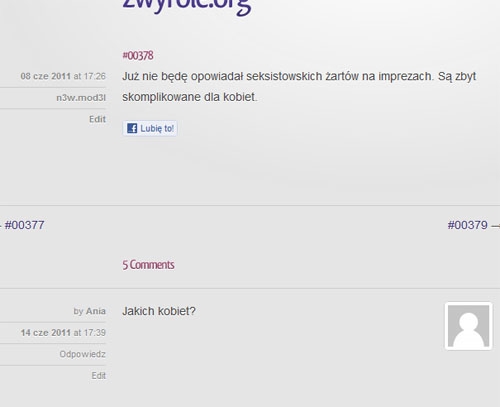Open commenter Ania's name link

tap(96, 311)
